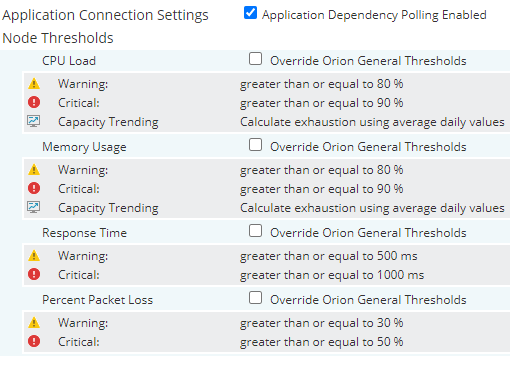Enable Override Orion General Thresholds for CPU Load
Image resolution: width=510 pixels, height=366 pixels.
(x=255, y=59)
